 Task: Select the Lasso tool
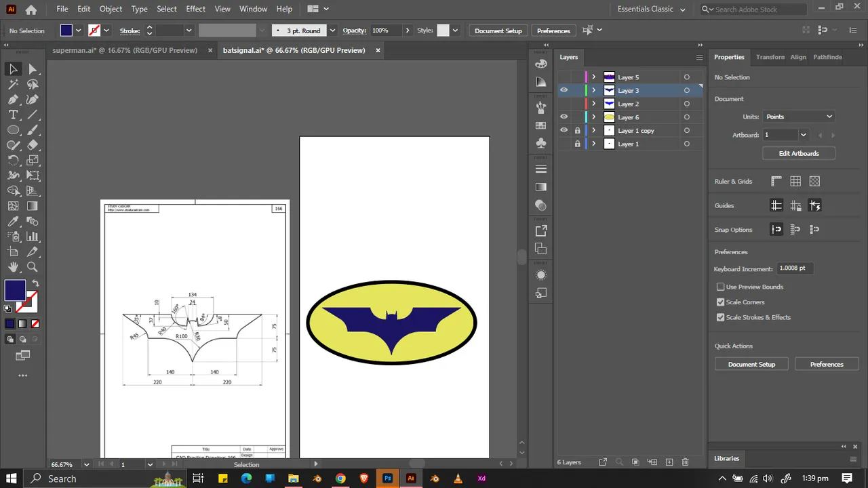tap(33, 85)
